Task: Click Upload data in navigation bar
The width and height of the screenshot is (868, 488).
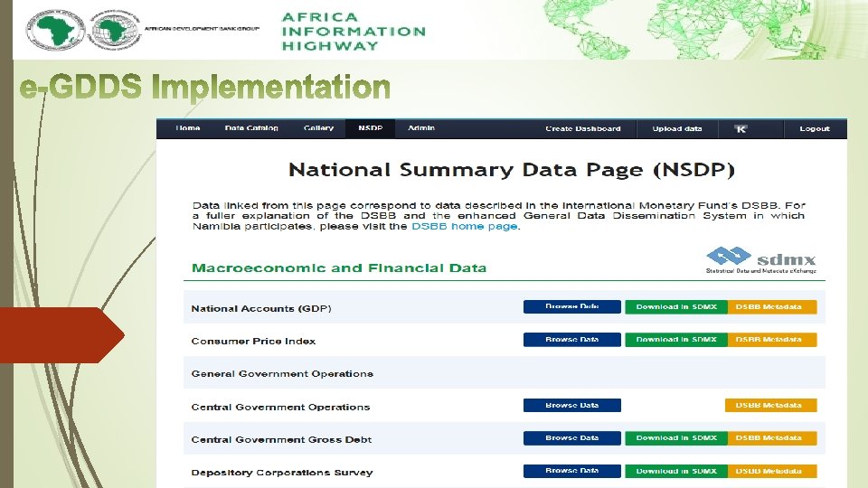Action: (677, 129)
